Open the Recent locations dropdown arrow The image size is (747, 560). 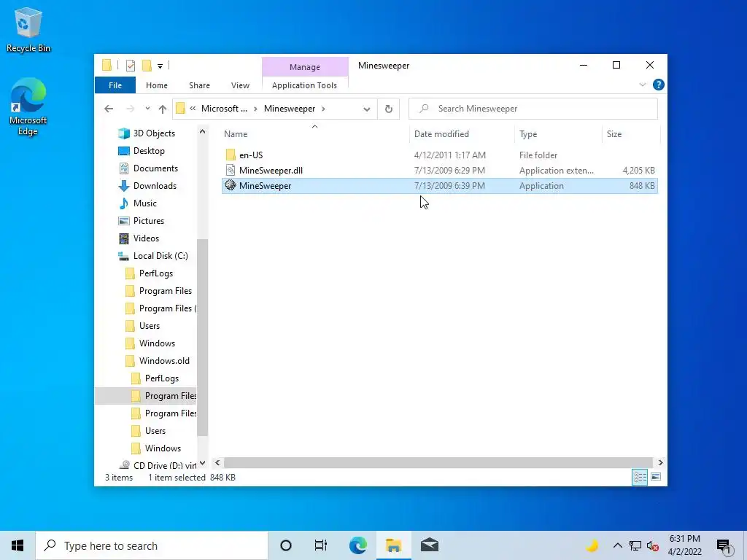[147, 109]
